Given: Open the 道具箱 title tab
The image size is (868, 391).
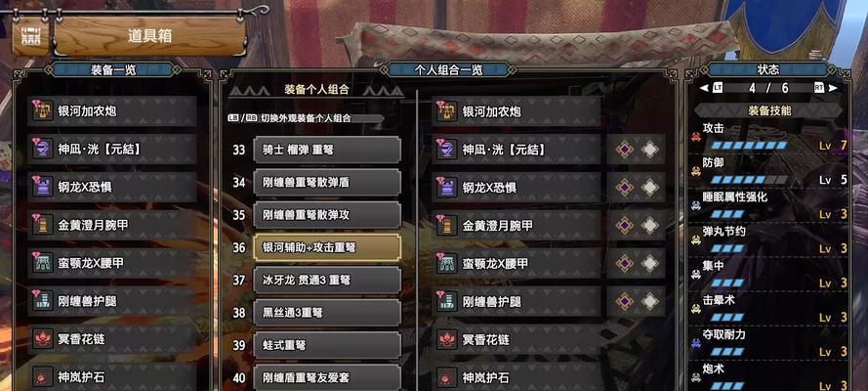Looking at the screenshot, I should tap(150, 36).
